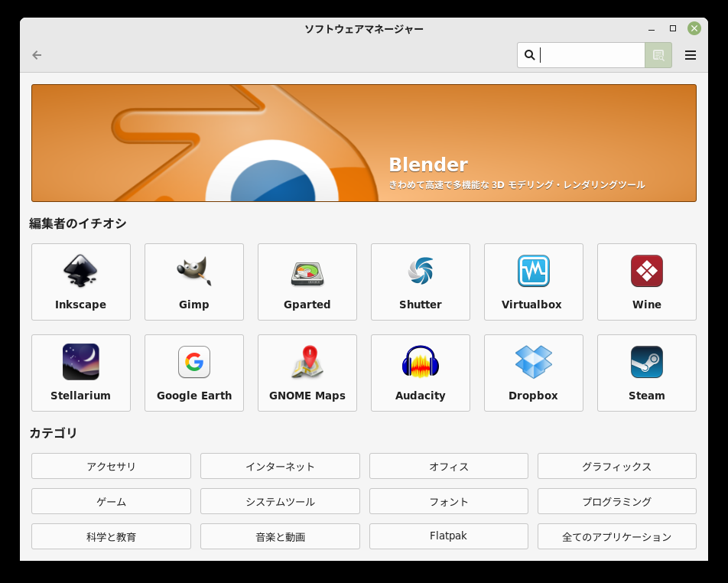The width and height of the screenshot is (728, 583).
Task: Open GNOME Maps from the picks
Action: click(x=307, y=373)
